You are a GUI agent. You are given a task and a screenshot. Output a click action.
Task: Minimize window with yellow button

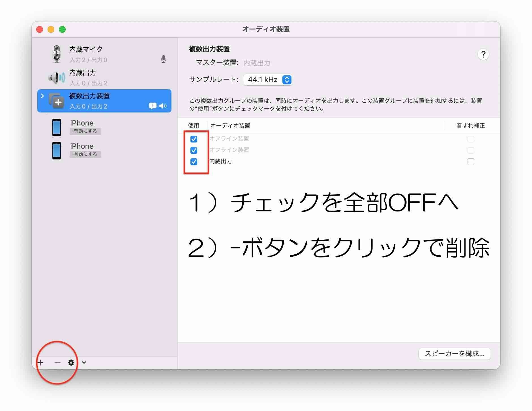click(51, 29)
